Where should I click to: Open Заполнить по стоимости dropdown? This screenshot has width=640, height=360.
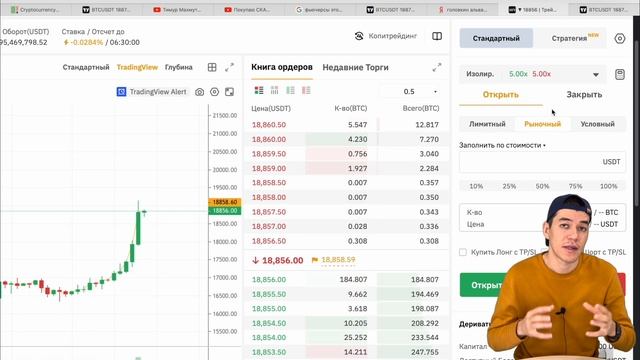(502, 145)
